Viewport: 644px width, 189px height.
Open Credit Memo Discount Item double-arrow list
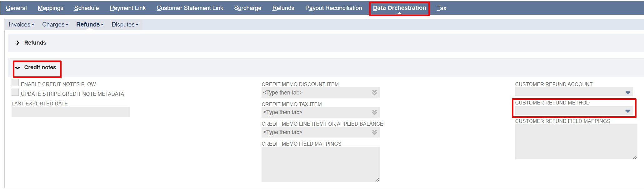pyautogui.click(x=374, y=93)
